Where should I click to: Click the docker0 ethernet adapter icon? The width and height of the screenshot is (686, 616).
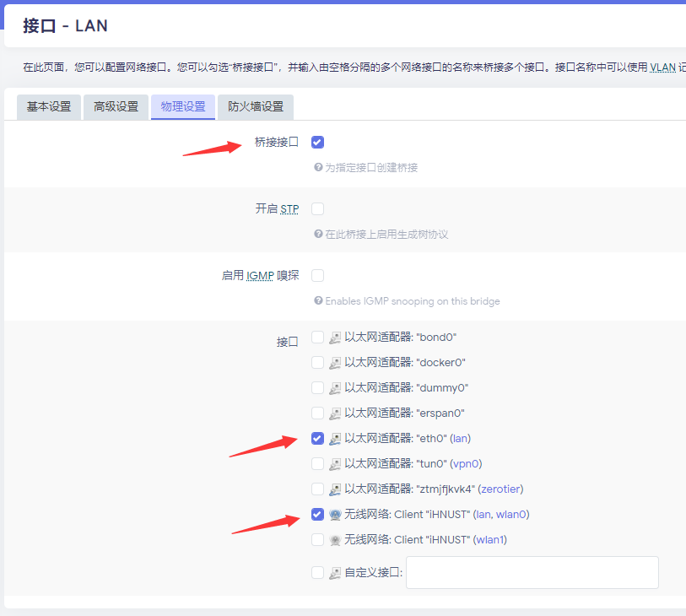335,363
